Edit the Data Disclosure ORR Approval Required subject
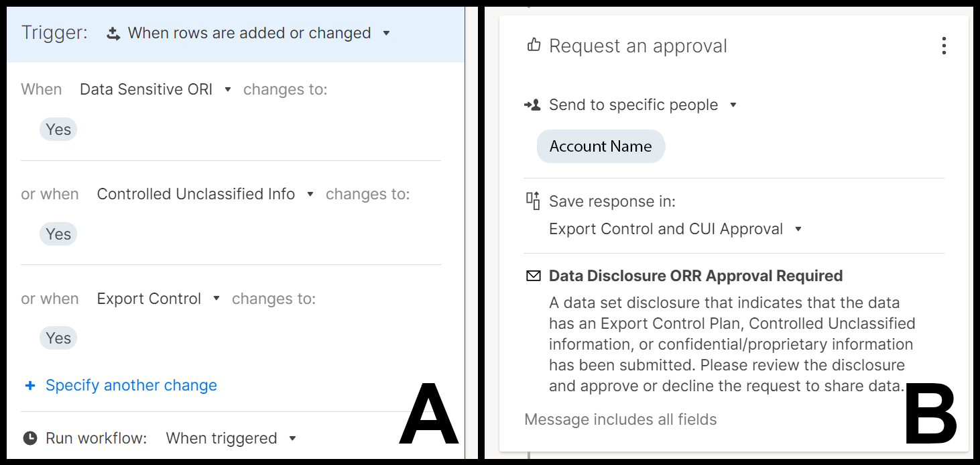980x465 pixels. 696,276
